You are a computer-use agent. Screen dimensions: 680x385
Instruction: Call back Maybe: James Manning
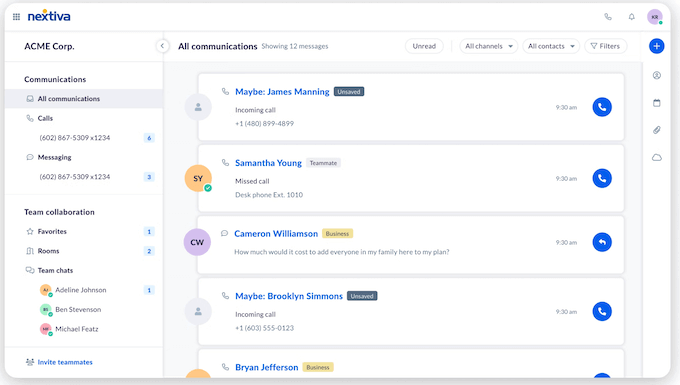602,107
